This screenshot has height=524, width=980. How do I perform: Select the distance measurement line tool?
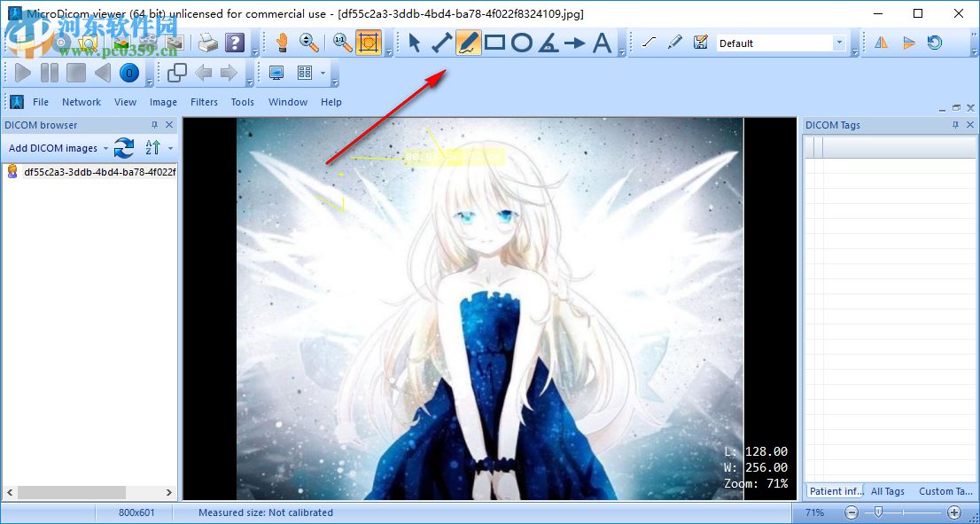pyautogui.click(x=441, y=43)
